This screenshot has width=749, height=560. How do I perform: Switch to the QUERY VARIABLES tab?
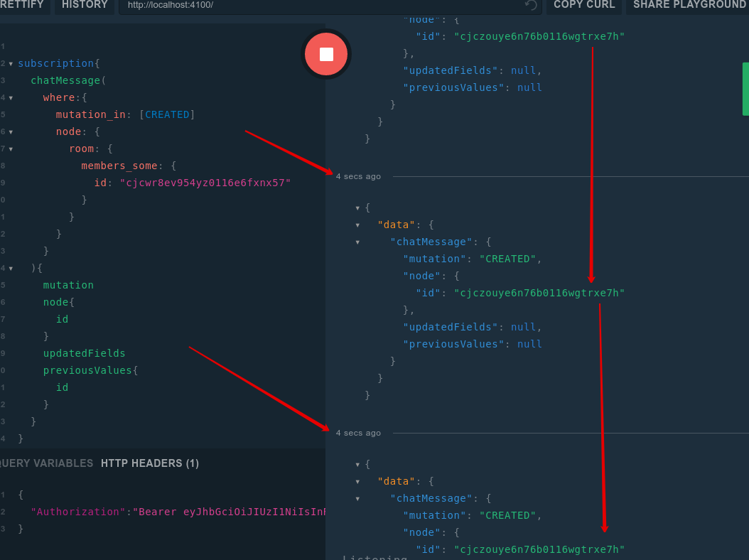tap(44, 463)
